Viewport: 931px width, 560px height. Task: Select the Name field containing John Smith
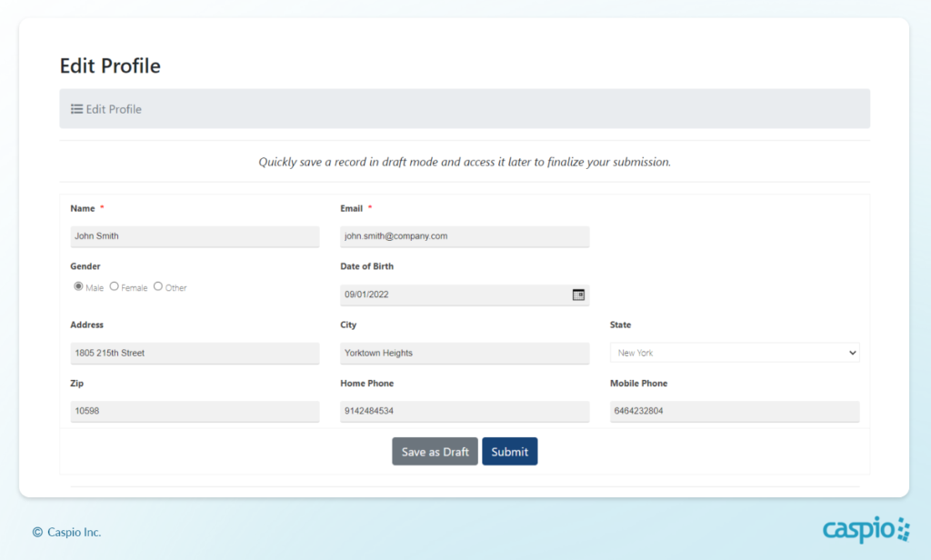point(195,235)
